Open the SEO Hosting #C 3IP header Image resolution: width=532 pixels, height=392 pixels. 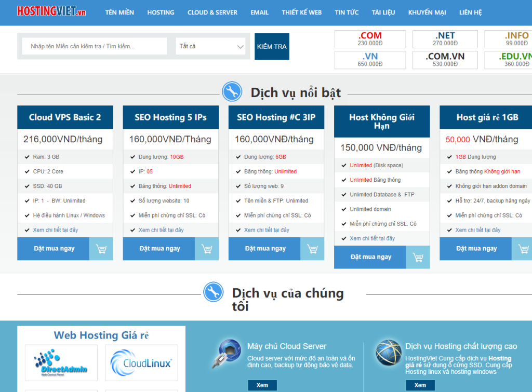click(x=276, y=117)
